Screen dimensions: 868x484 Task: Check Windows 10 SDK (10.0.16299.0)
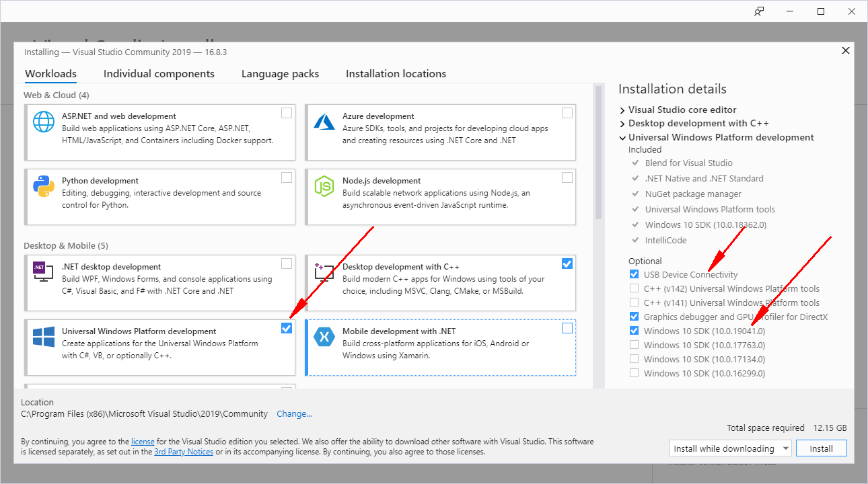tap(634, 373)
